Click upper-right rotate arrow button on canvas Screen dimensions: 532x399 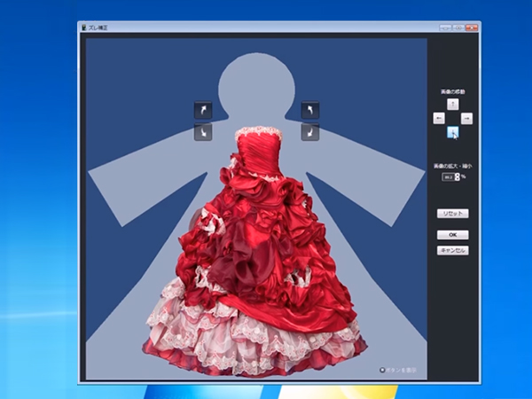(x=310, y=110)
